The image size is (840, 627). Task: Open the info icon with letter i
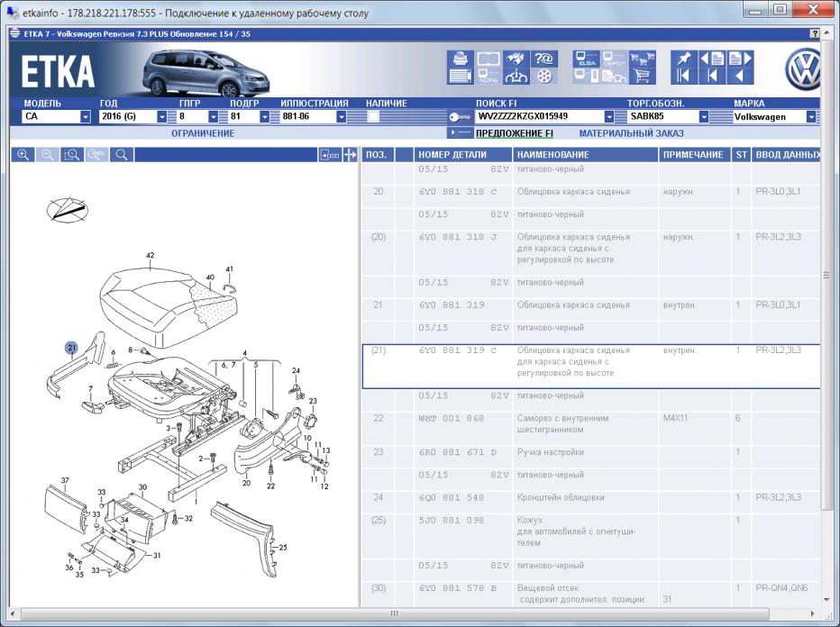(x=516, y=76)
